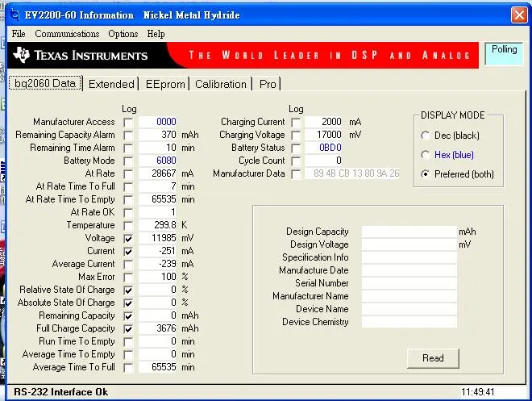Open the File menu
The image size is (532, 401).
(19, 34)
